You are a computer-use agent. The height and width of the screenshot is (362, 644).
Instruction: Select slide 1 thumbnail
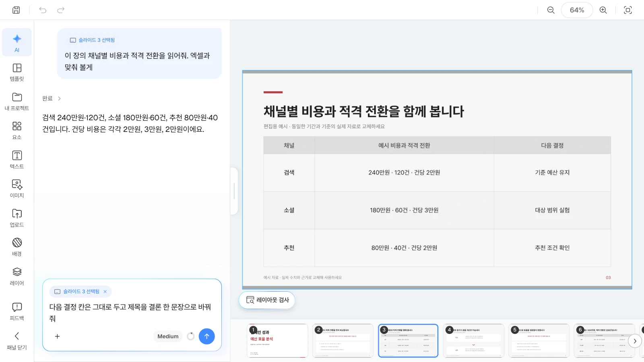tap(277, 341)
